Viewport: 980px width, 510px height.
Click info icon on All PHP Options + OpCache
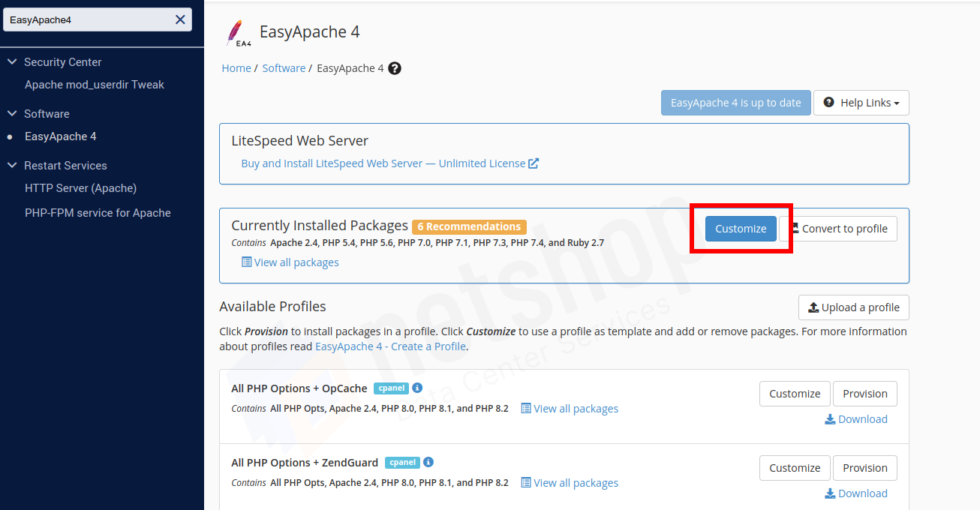[x=417, y=388]
